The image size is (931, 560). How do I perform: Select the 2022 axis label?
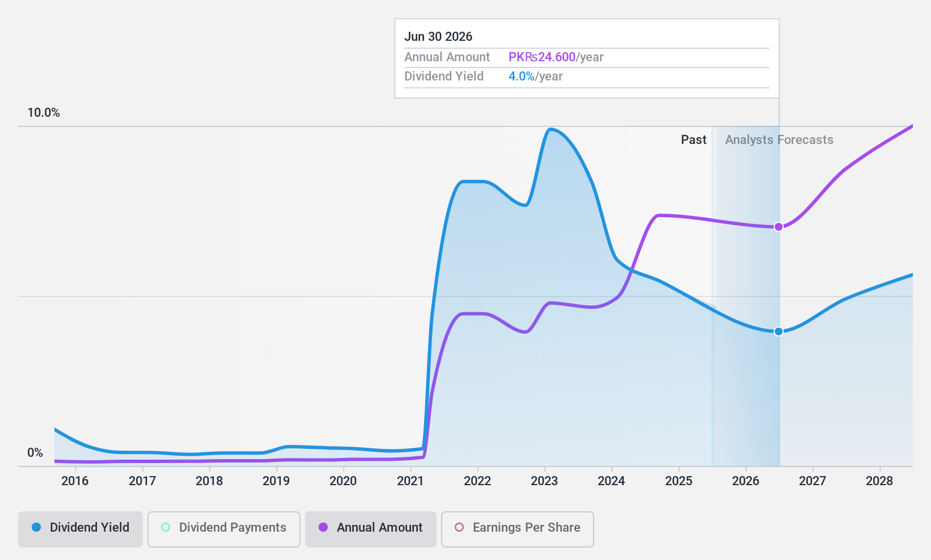pyautogui.click(x=477, y=481)
